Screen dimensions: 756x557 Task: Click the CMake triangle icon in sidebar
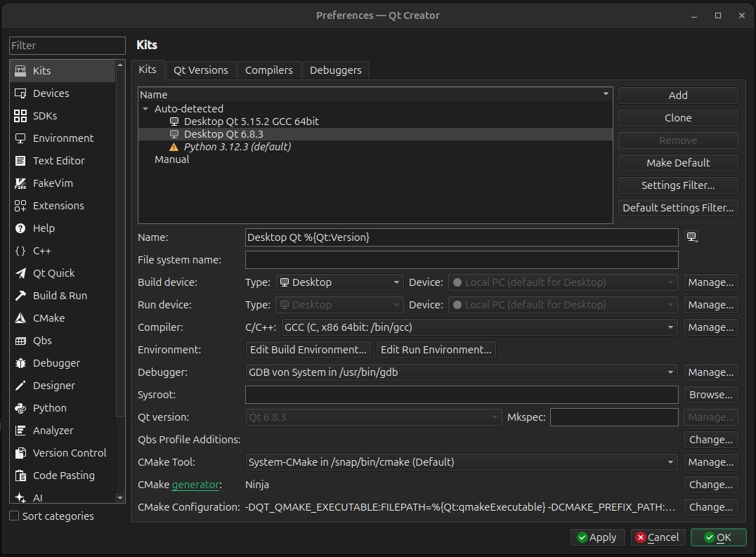point(20,318)
